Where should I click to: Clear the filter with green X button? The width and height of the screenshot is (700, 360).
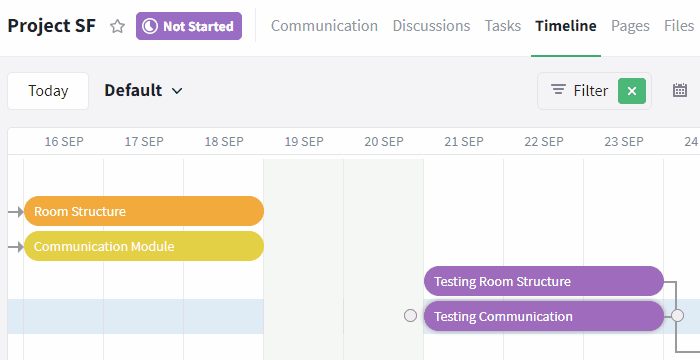point(632,91)
